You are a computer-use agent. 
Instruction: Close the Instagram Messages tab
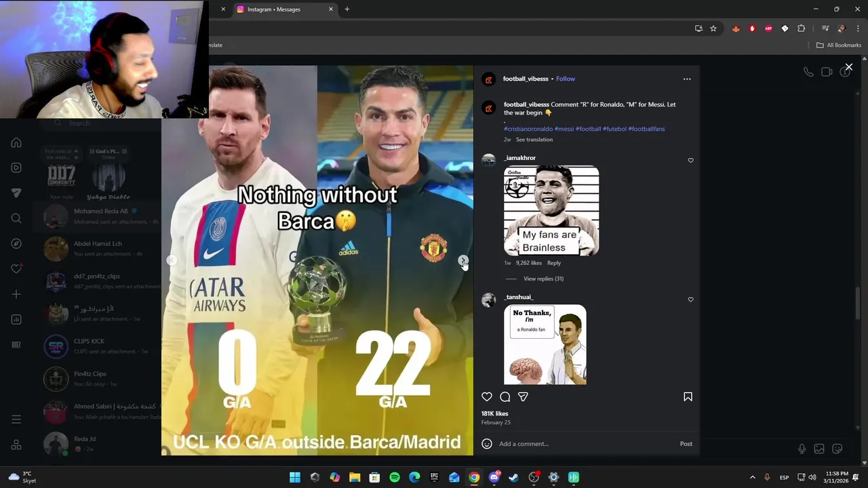tap(331, 9)
